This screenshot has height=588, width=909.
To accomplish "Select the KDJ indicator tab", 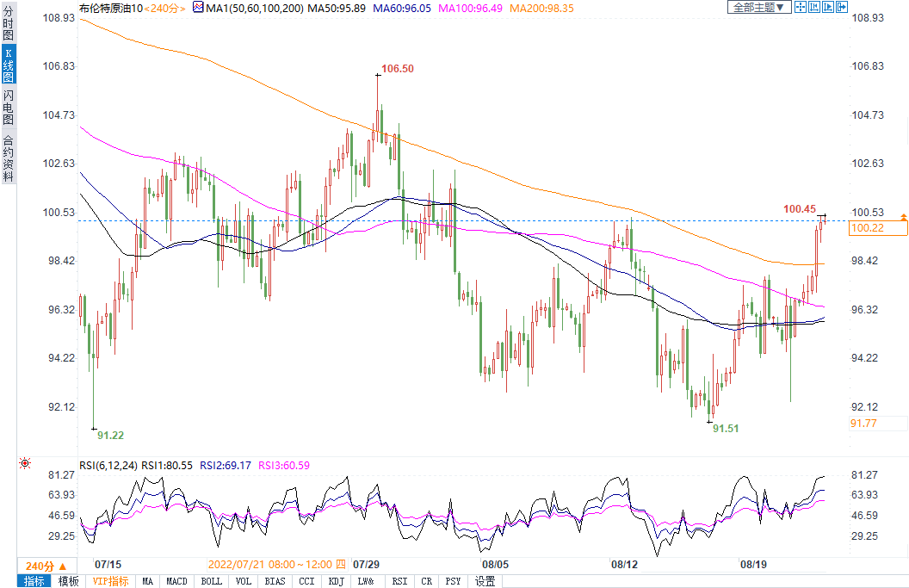I will 334,581.
